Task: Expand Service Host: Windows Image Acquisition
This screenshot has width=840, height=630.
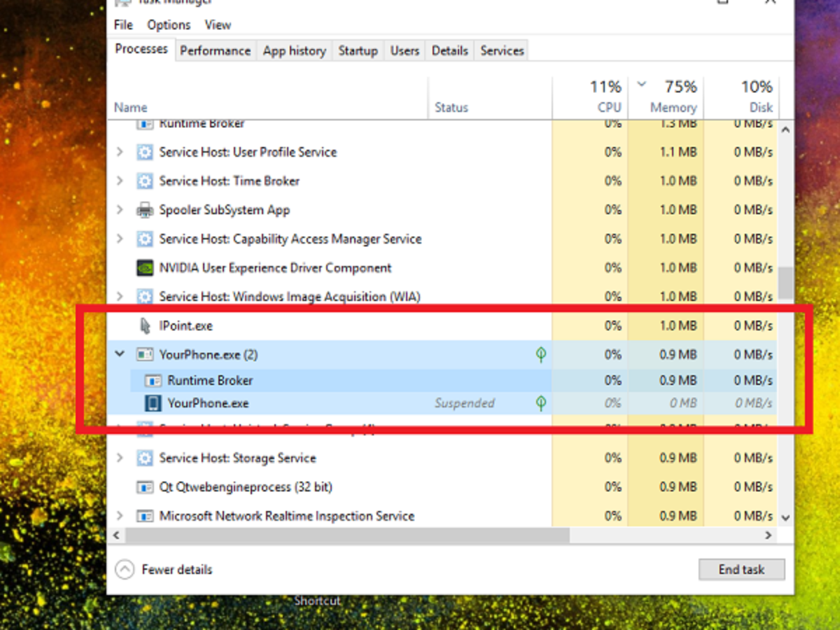Action: tap(120, 296)
